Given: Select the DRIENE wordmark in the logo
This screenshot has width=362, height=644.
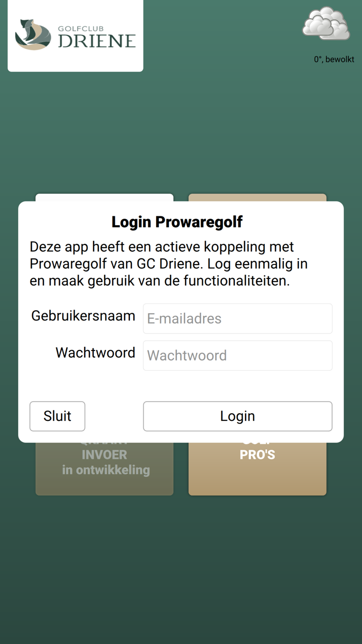Looking at the screenshot, I should coord(97,41).
